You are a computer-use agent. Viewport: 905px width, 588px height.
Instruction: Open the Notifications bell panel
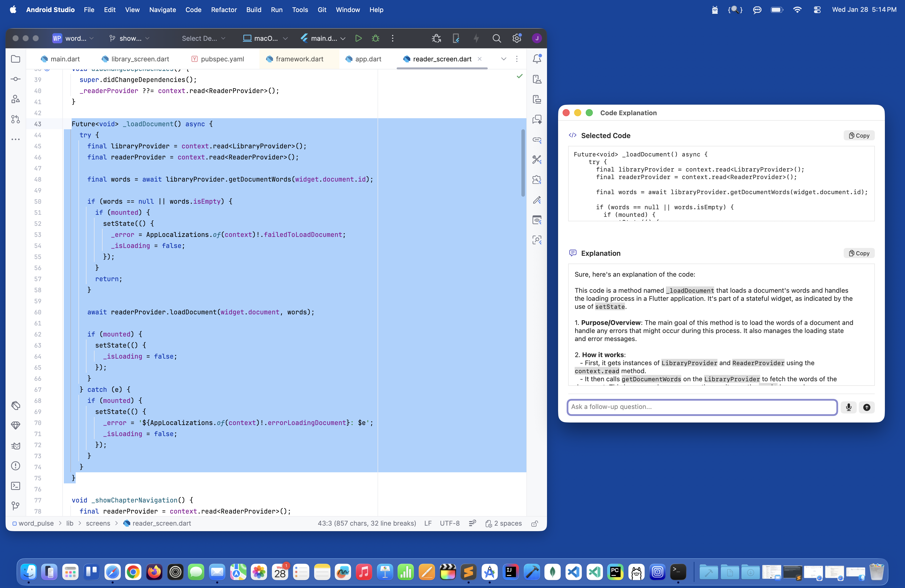[537, 59]
